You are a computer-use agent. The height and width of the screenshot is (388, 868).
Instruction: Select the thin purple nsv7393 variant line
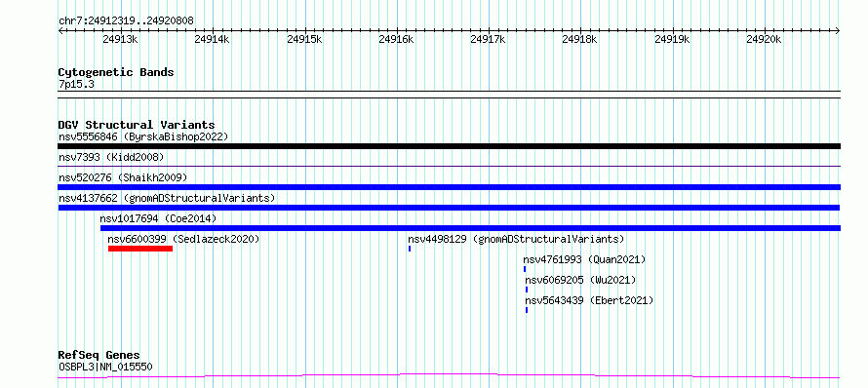pyautogui.click(x=449, y=166)
